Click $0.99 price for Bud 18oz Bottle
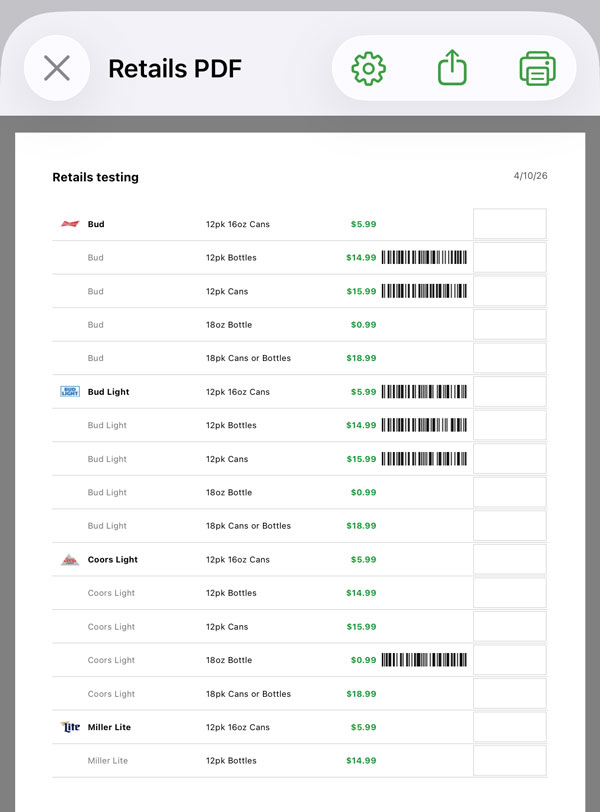The width and height of the screenshot is (600, 812). click(x=363, y=325)
